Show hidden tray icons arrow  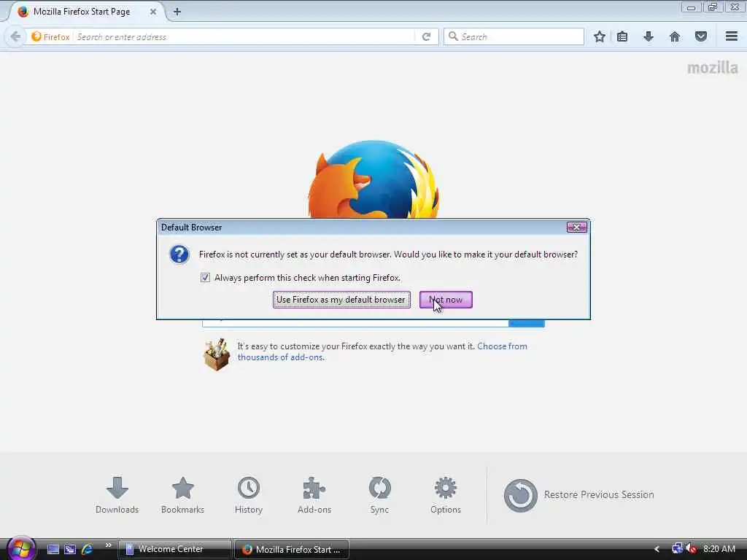pyautogui.click(x=657, y=550)
